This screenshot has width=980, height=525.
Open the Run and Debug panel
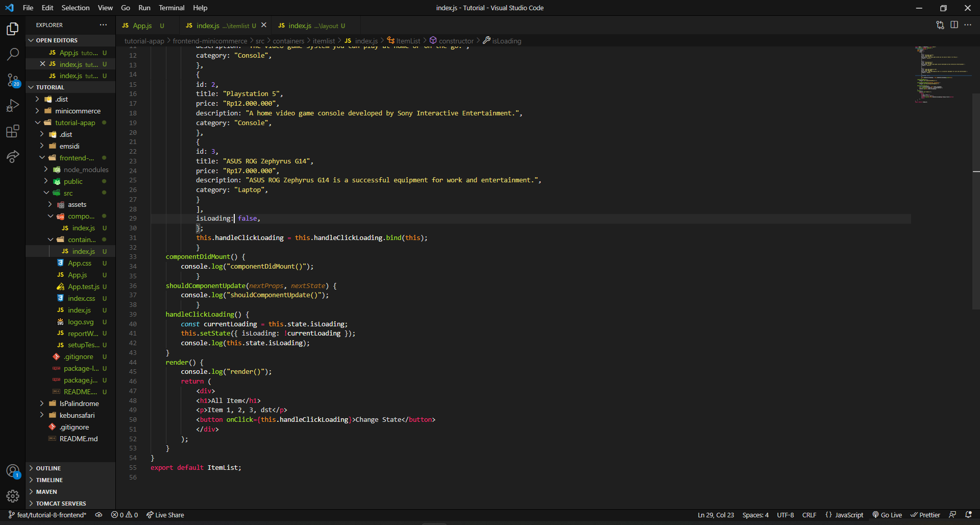[13, 105]
